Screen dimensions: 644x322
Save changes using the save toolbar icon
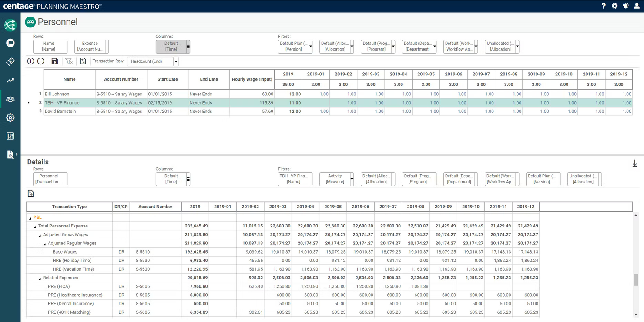point(54,61)
